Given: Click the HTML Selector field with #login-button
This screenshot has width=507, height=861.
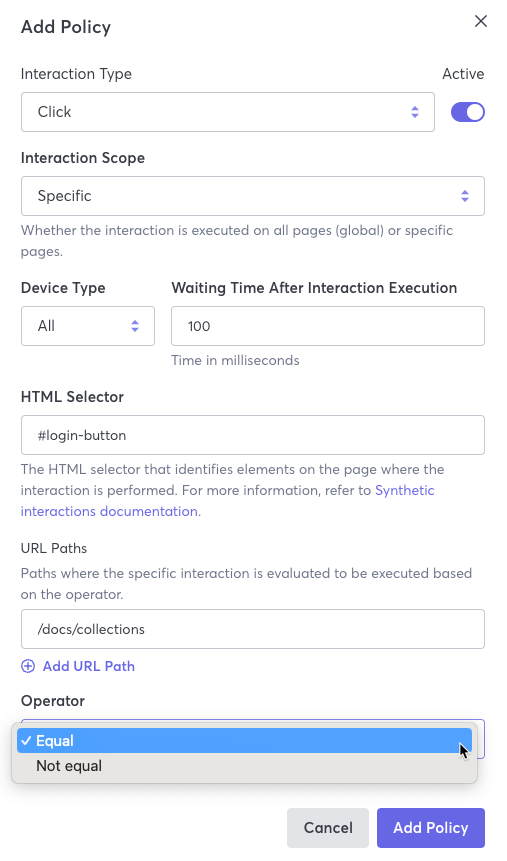Looking at the screenshot, I should [x=253, y=435].
